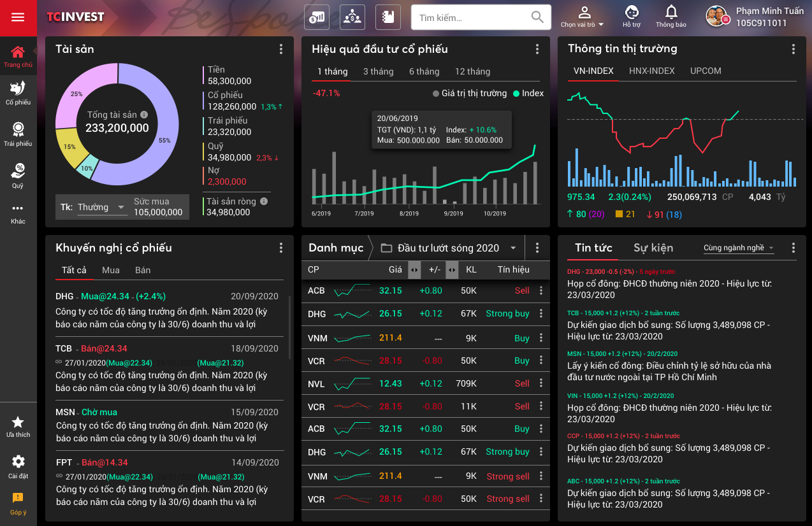Image resolution: width=812 pixels, height=526 pixels.
Task: Open the Tk Thường account dropdown
Action: [102, 208]
